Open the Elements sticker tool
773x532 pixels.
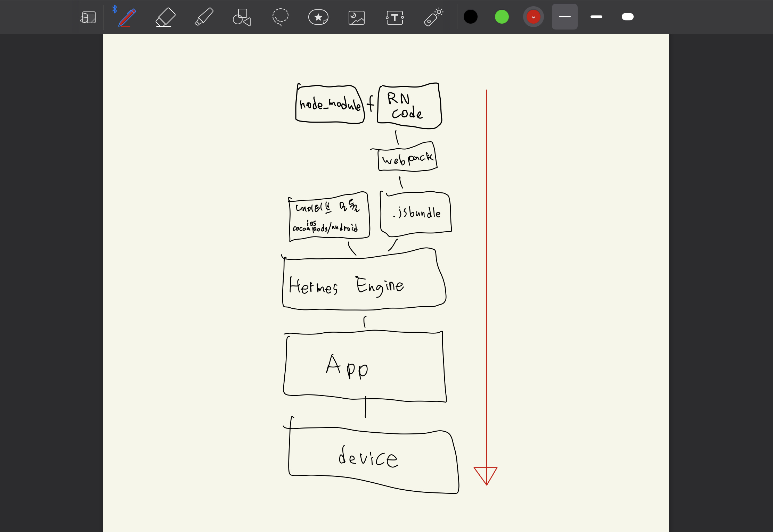318,17
